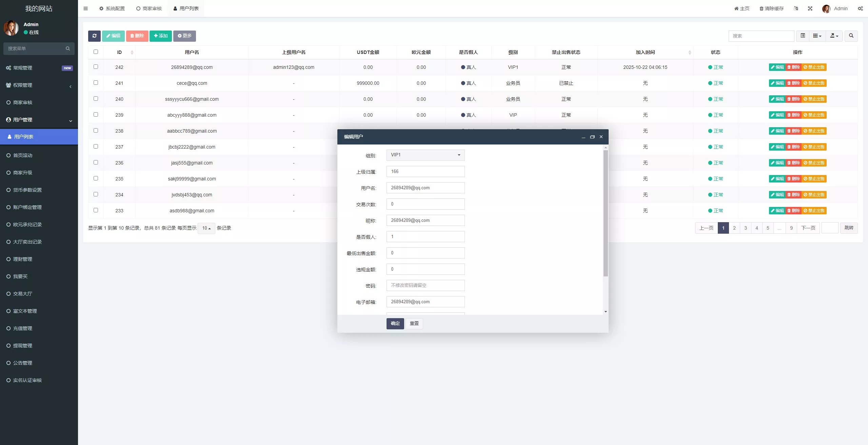Click the settings cogs icon at top right

860,8
